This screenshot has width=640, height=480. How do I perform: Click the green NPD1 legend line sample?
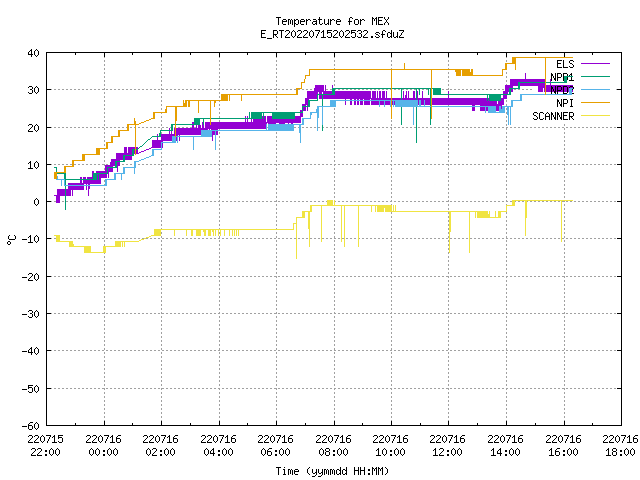[x=596, y=76]
